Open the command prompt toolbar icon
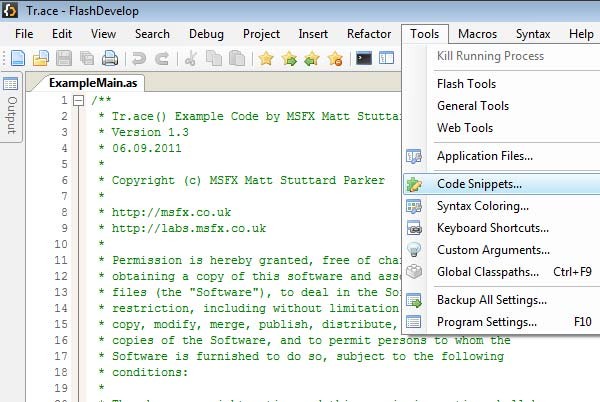 364,58
